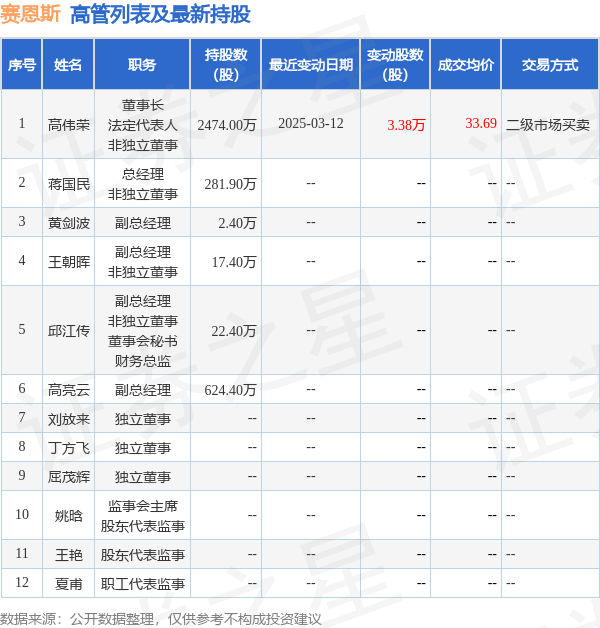Click the 高管列表及最新持股 heading
Viewport: 600px width, 628px height.
(160, 14)
